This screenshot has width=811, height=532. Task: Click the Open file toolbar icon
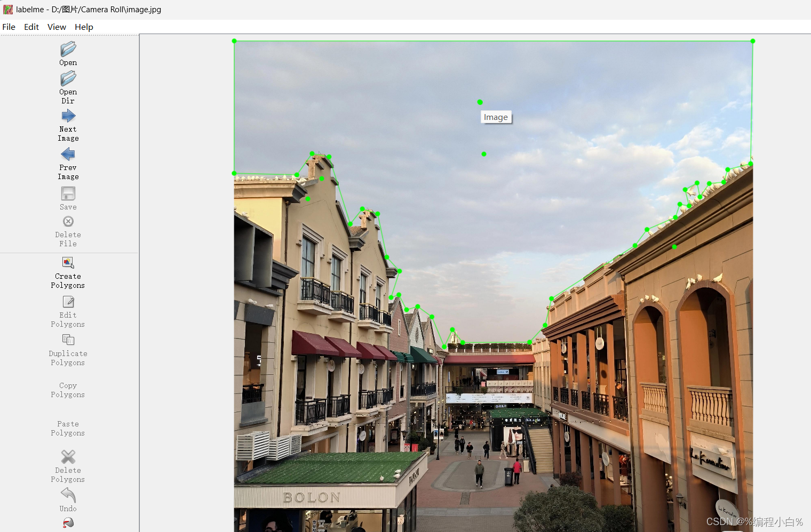pos(68,49)
